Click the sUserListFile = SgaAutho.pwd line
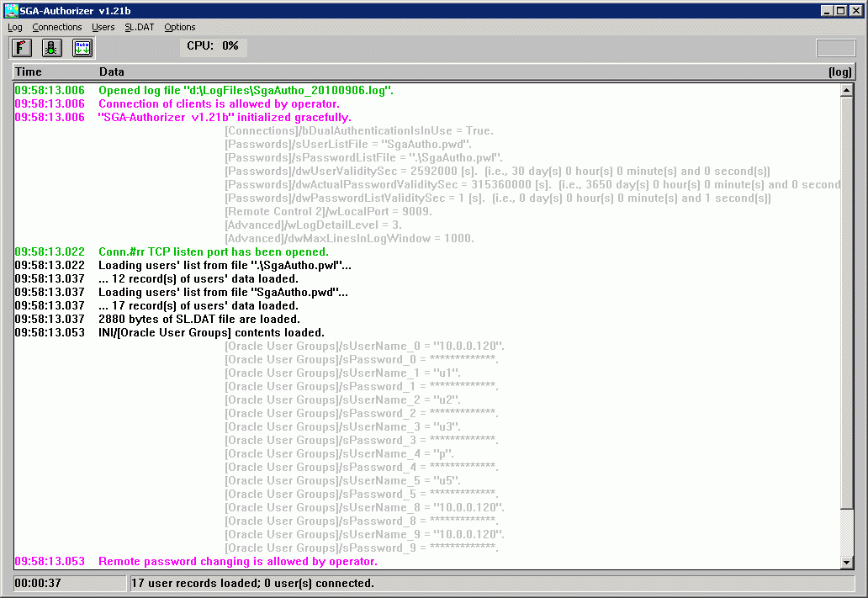Viewport: 868px width, 598px height. (348, 145)
